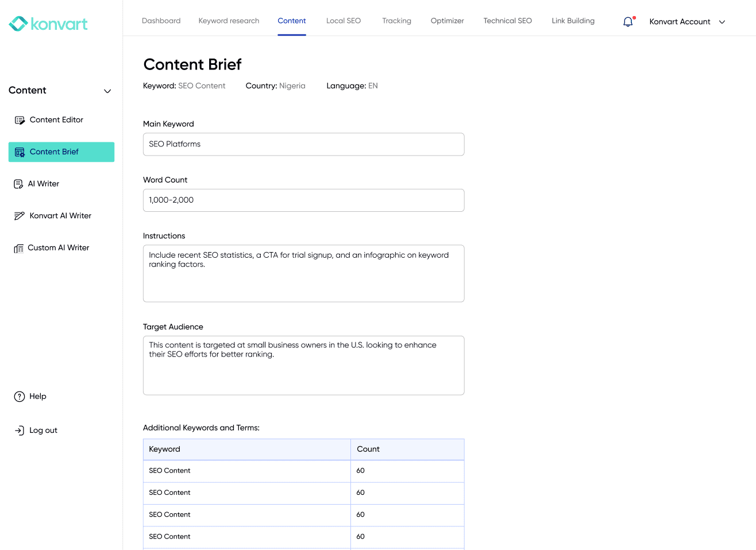Screen dimensions: 756x550
Task: Select the Log out arrow icon
Action: (x=18, y=430)
